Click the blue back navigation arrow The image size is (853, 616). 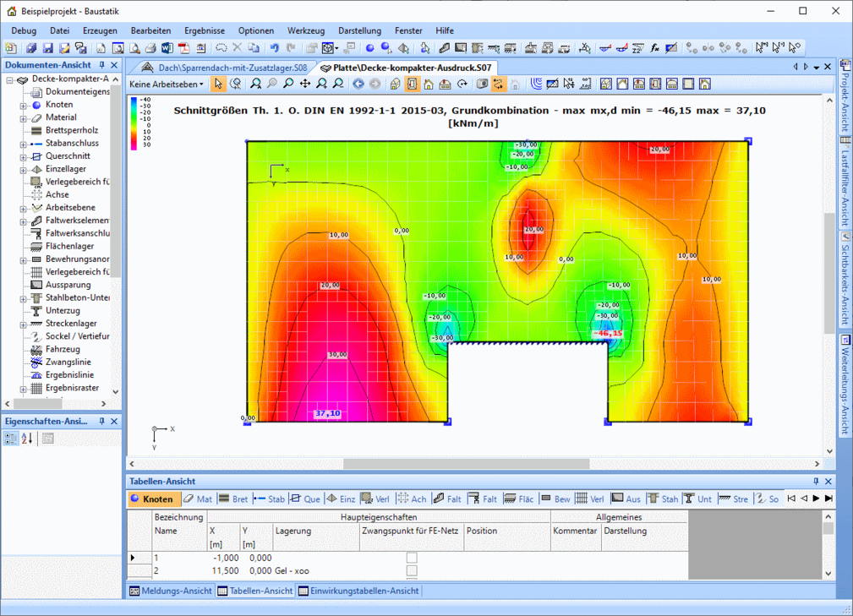click(358, 84)
